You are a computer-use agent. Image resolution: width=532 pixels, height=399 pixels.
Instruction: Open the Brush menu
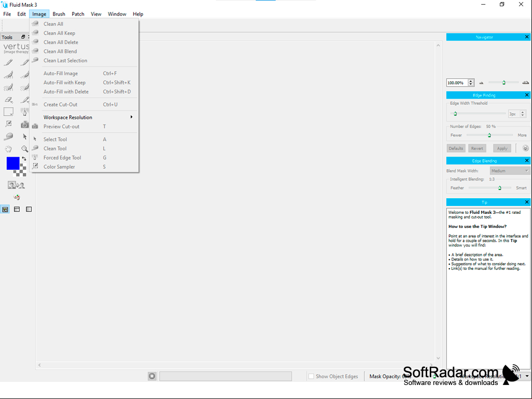[59, 14]
